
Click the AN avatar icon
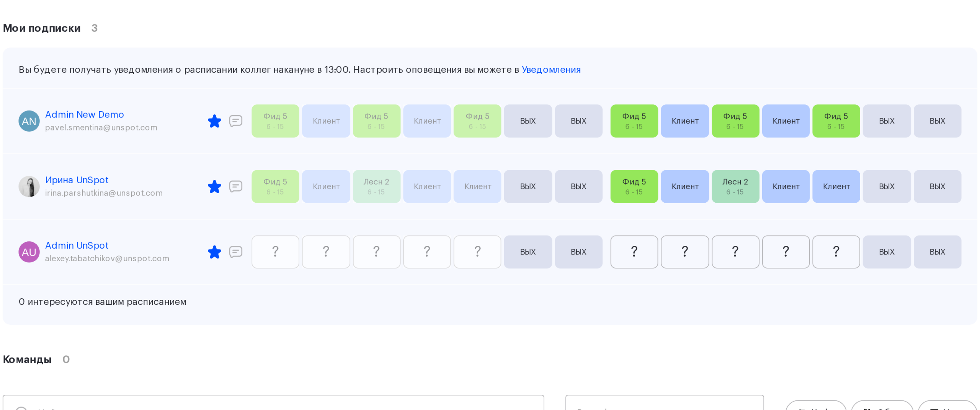pyautogui.click(x=29, y=121)
